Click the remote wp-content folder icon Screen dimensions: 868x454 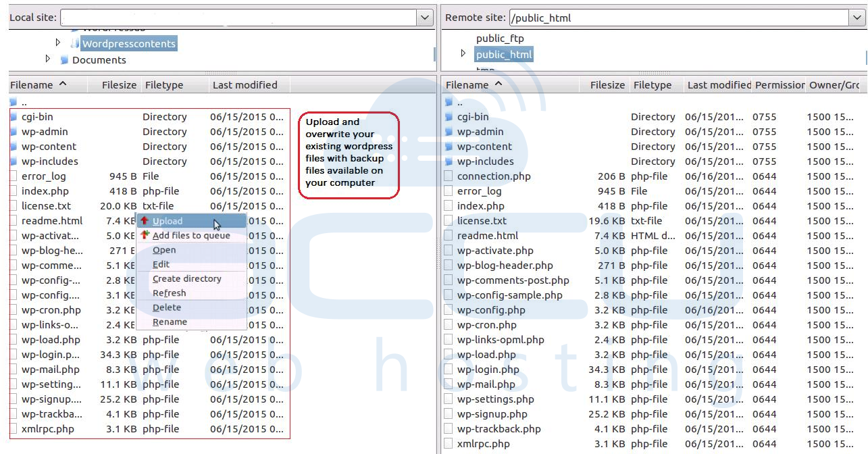click(x=449, y=147)
